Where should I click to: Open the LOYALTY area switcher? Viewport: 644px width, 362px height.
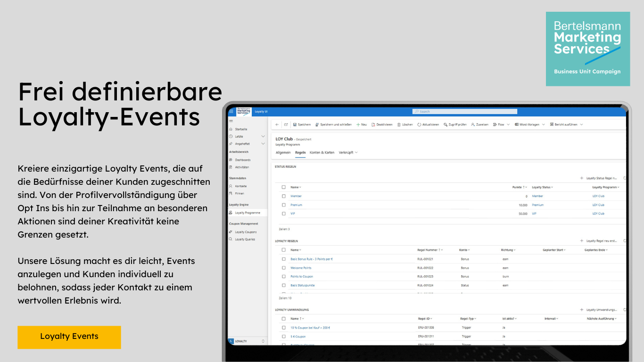(247, 341)
